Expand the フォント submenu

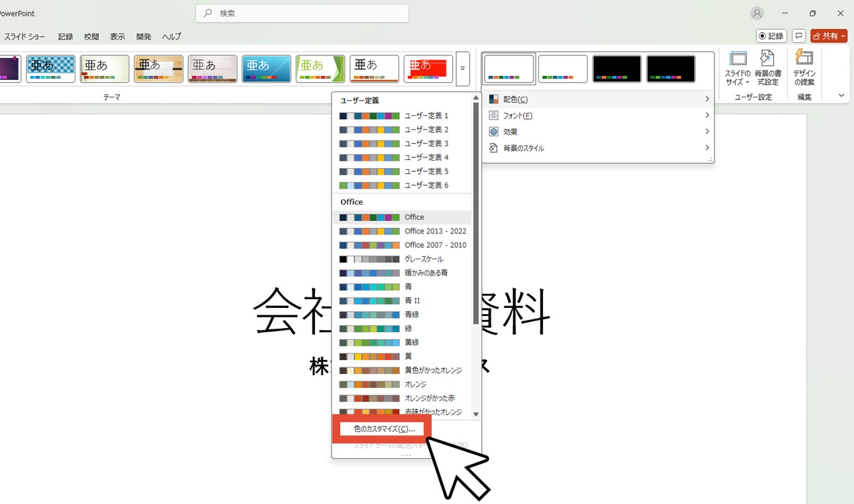tap(598, 115)
